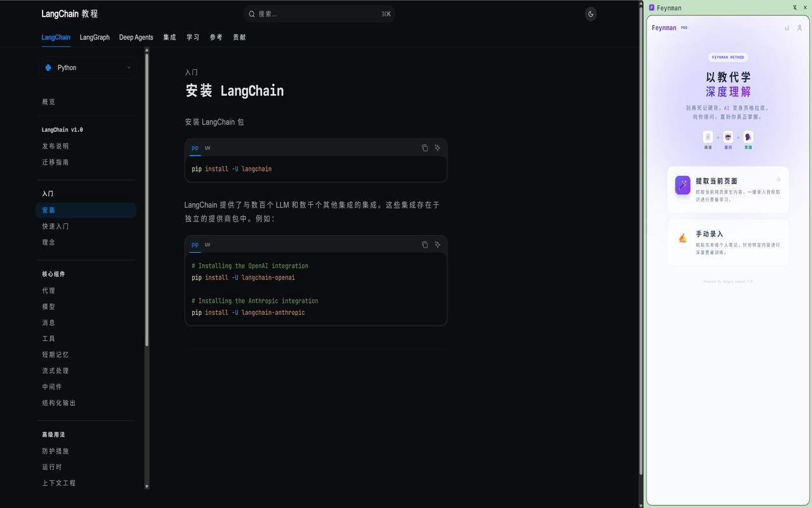This screenshot has height=508, width=812.
Task: Pin the Feynman side panel
Action: pos(795,8)
